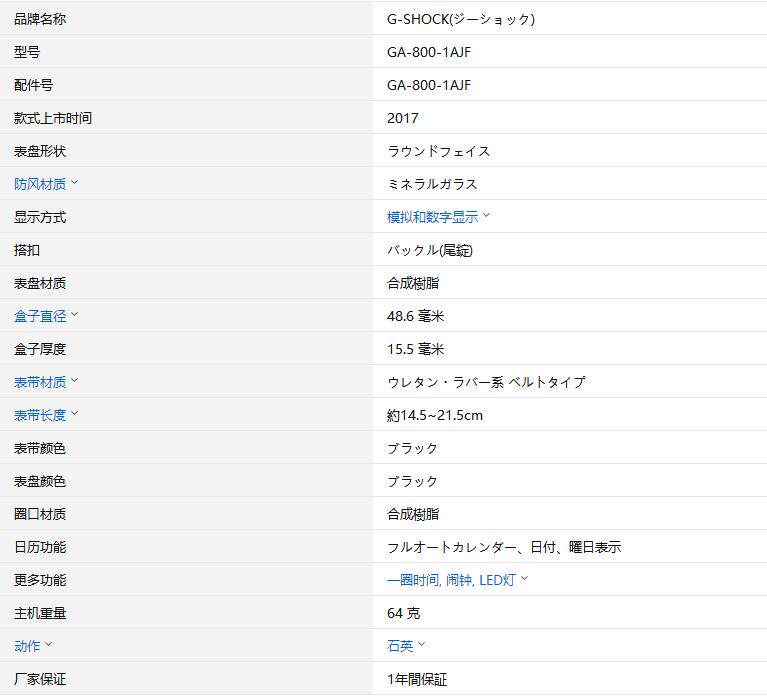Click the 款式上市时间 row label
Viewport: 767px width, 698px height.
point(53,118)
